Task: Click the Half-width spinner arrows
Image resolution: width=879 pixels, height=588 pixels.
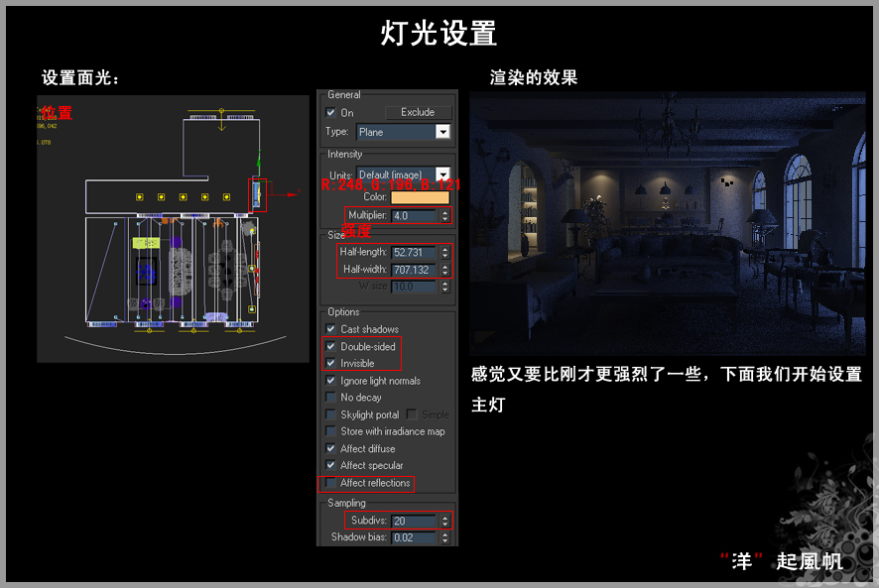Action: pos(444,270)
